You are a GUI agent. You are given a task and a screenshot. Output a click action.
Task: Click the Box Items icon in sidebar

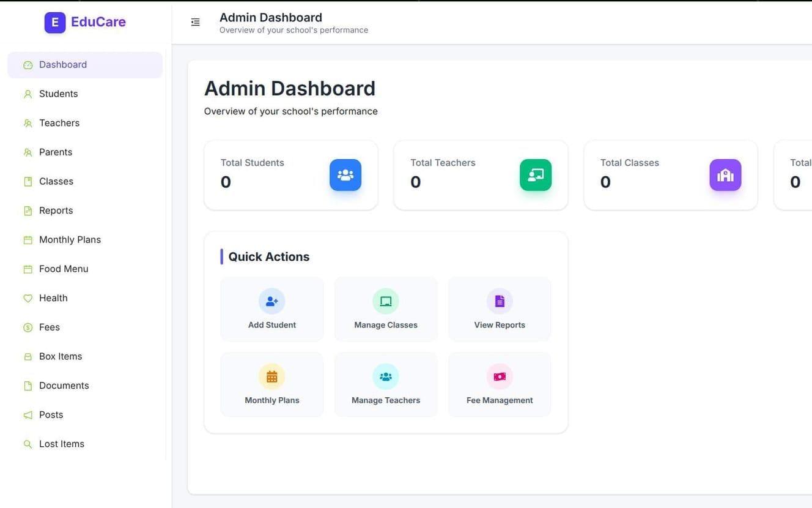28,357
